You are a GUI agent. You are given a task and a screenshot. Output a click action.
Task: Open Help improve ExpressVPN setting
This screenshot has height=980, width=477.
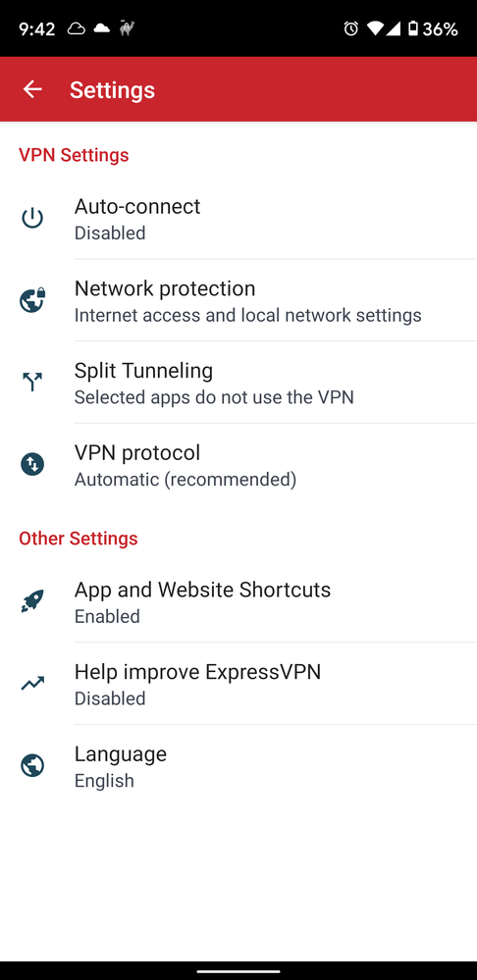click(x=238, y=683)
